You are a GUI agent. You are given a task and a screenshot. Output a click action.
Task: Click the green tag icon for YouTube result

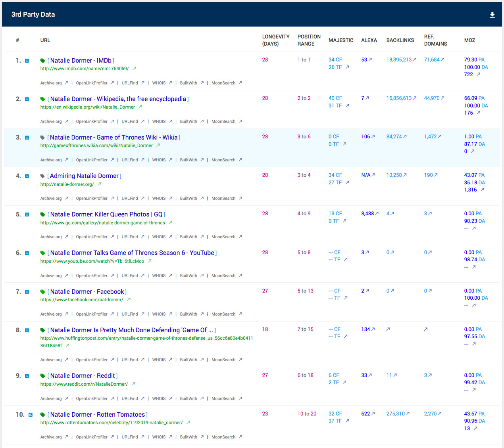click(x=42, y=253)
